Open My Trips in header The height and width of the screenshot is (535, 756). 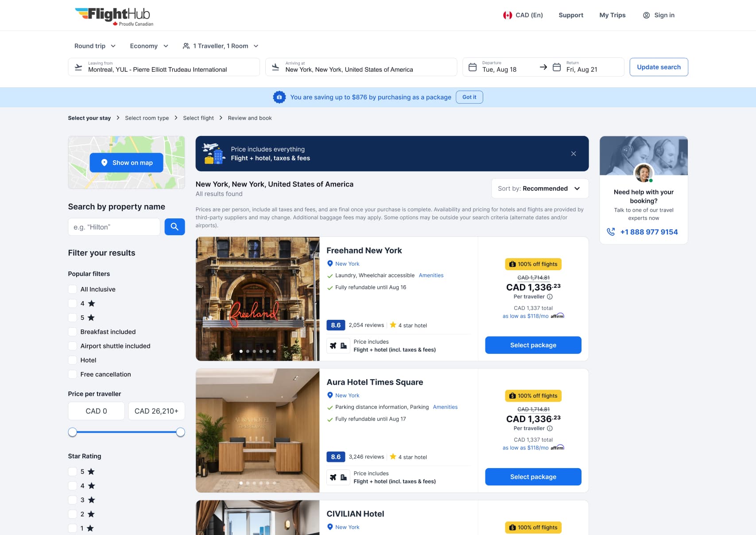tap(613, 15)
